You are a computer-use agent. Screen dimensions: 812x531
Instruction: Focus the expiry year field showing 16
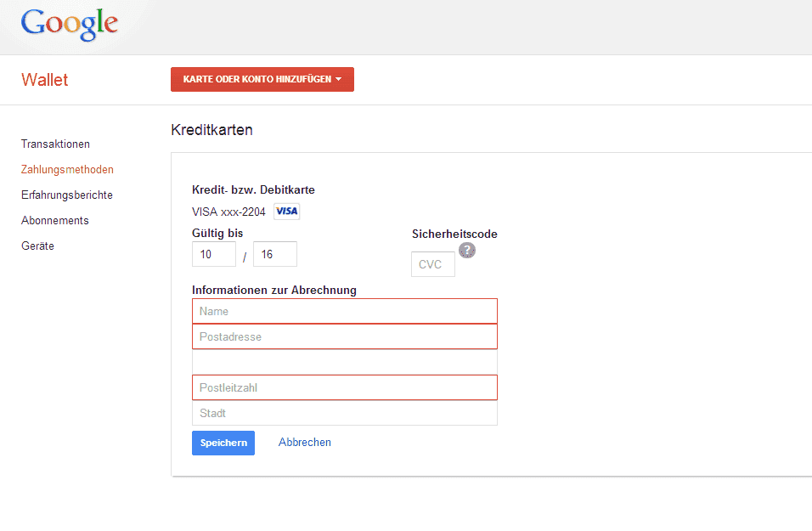pos(275,254)
